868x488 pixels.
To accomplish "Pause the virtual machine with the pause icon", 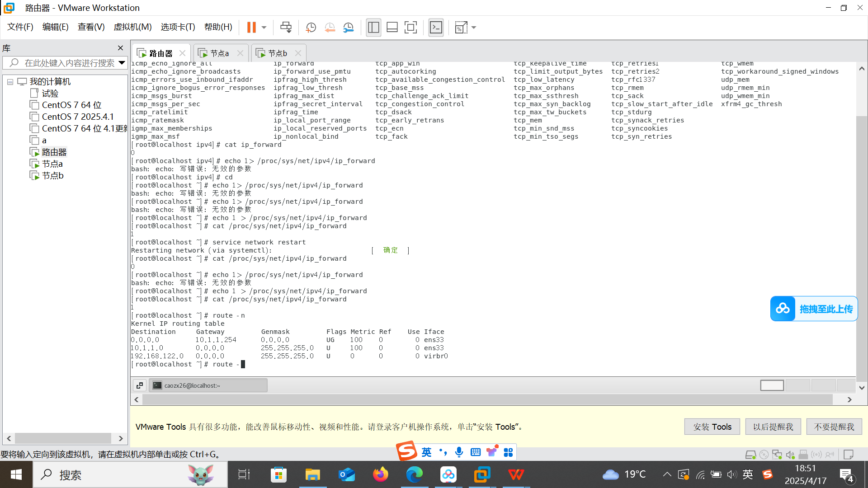I will pos(251,28).
